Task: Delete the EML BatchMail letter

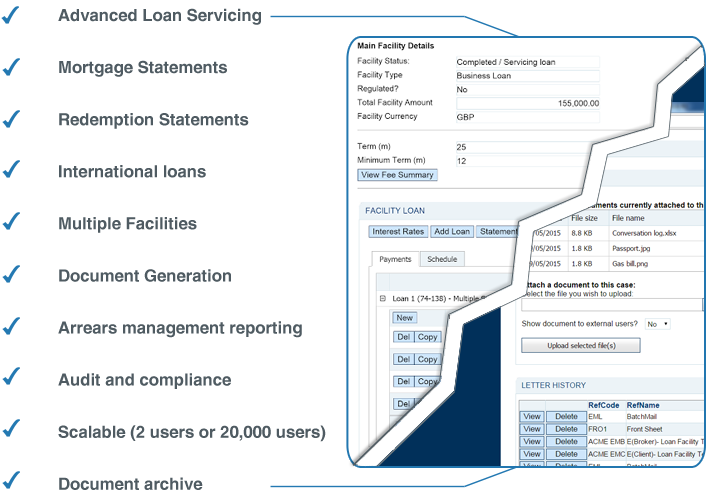Action: click(566, 417)
